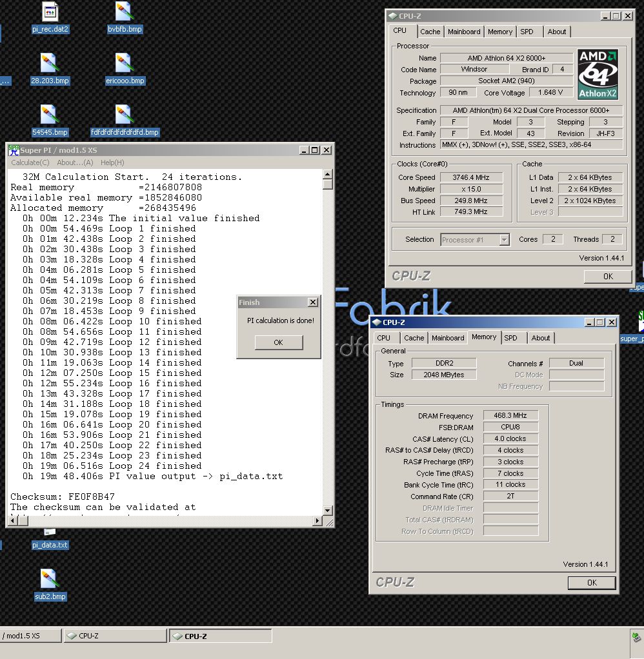
Task: Open the Calculate(C) menu in Super PI
Action: click(x=30, y=162)
